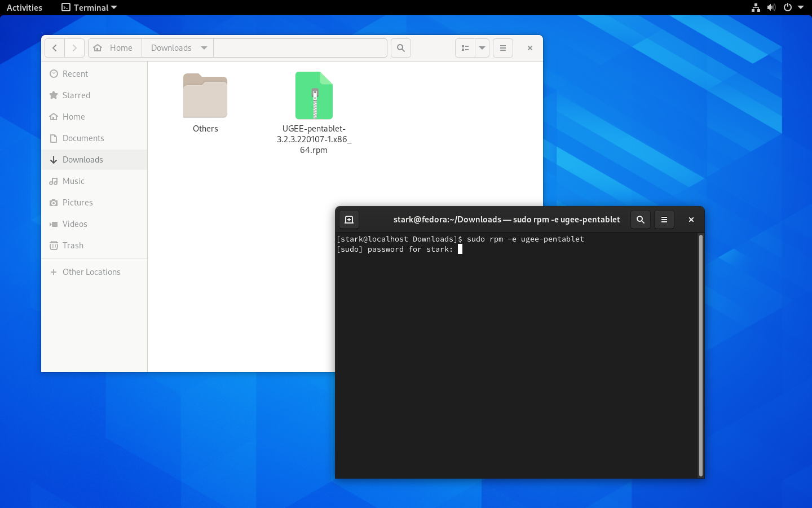Click the volume icon
The width and height of the screenshot is (812, 508).
click(771, 7)
